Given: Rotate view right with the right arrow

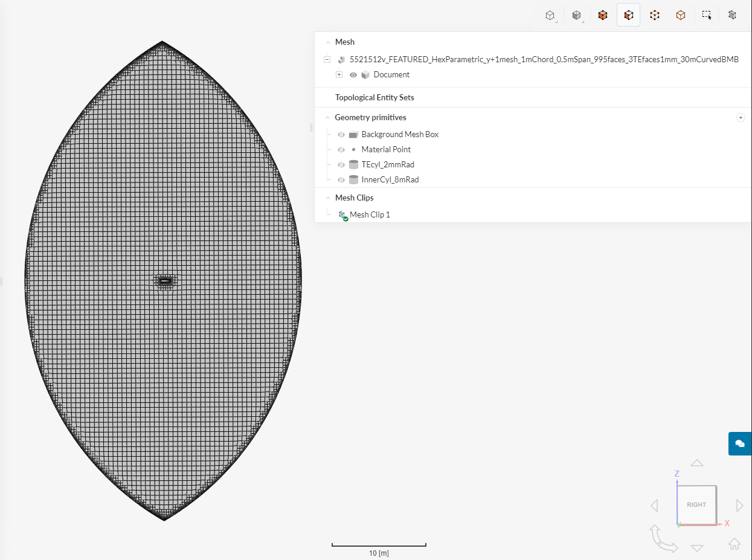Looking at the screenshot, I should pos(740,505).
